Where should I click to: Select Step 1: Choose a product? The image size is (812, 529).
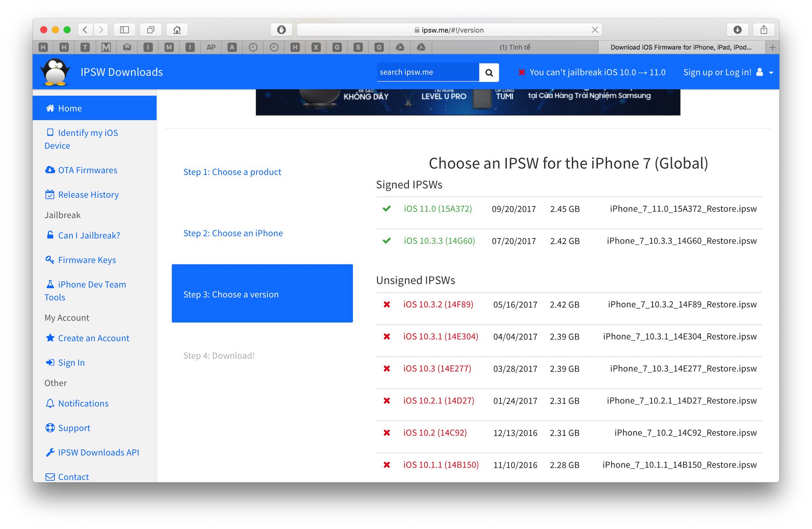click(x=232, y=172)
